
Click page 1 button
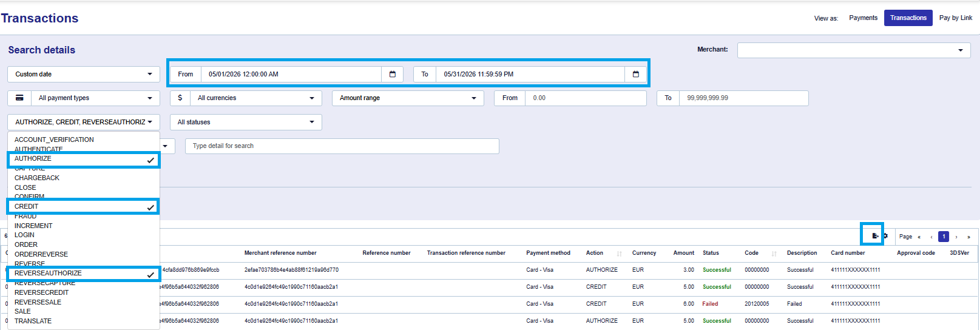(944, 237)
